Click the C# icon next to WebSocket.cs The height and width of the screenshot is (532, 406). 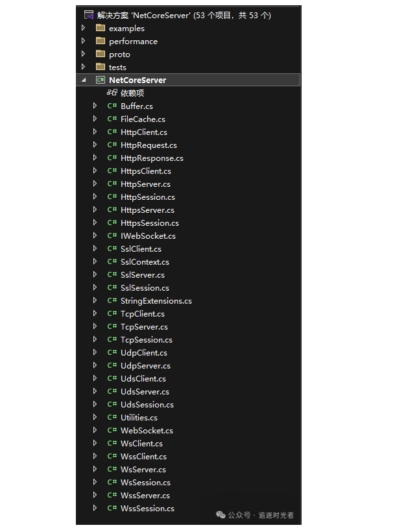pos(112,430)
